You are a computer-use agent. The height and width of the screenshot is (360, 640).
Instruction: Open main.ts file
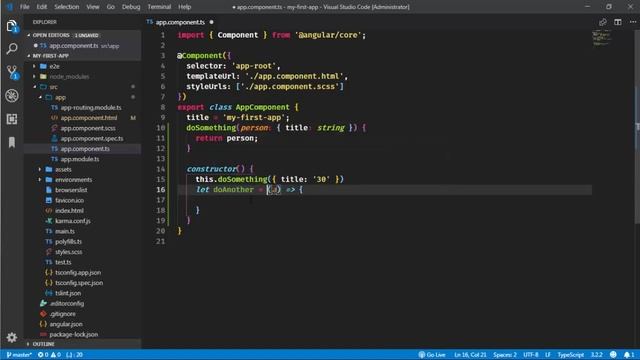coord(65,231)
